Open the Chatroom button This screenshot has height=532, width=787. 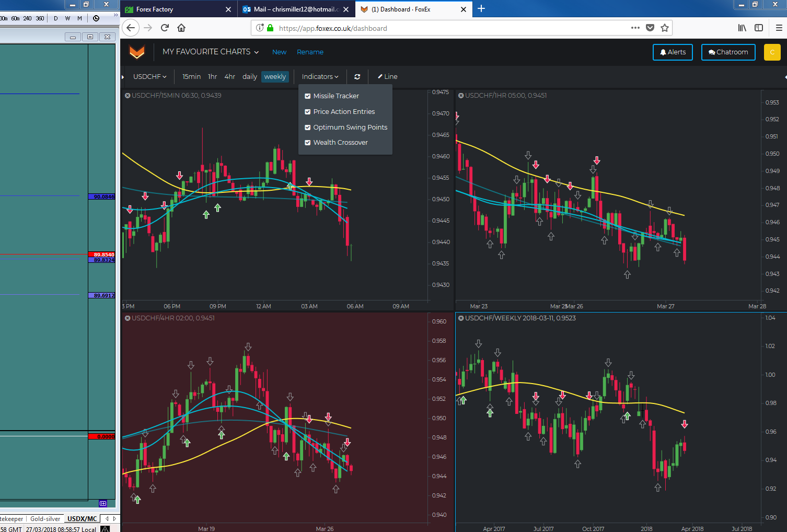(x=728, y=52)
